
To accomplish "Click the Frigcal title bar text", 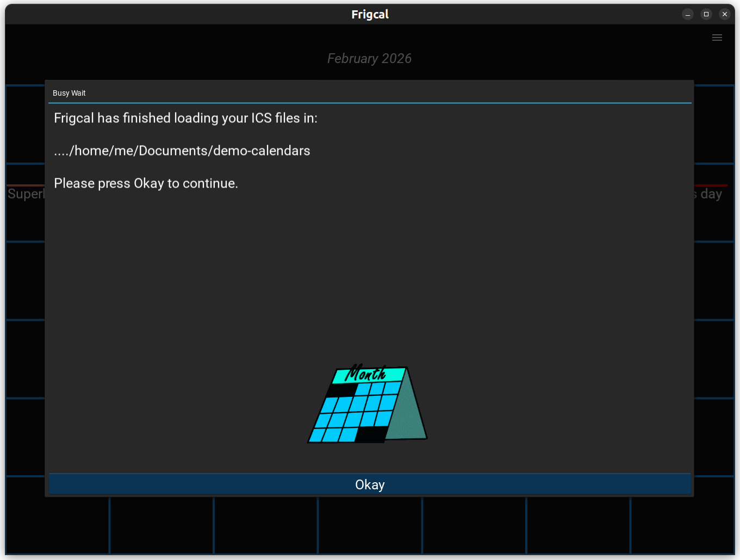I will click(x=370, y=14).
